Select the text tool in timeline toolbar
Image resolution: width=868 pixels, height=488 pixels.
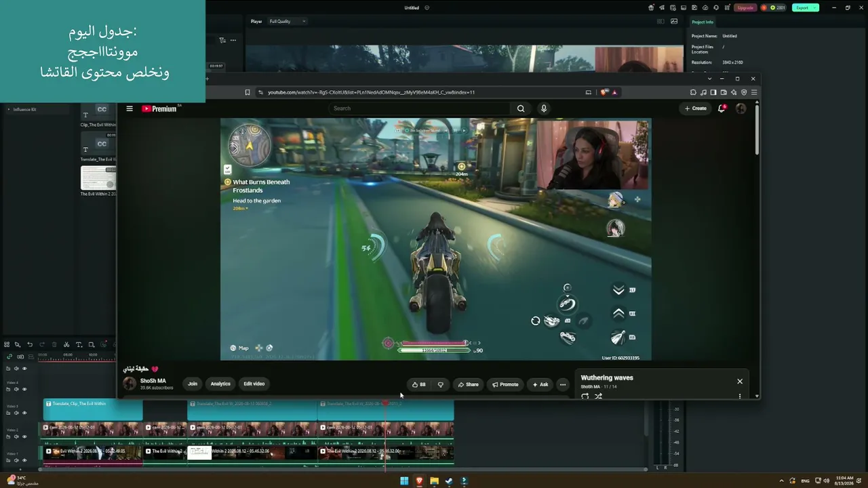79,344
